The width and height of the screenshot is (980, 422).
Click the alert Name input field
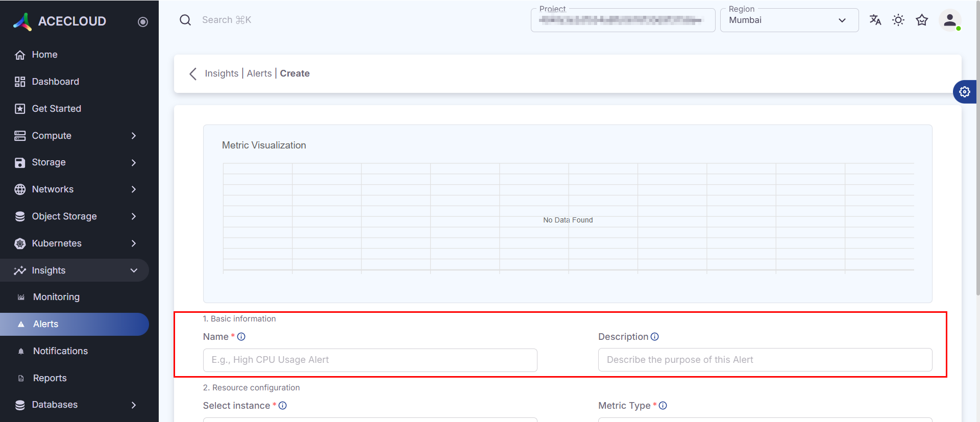tap(370, 360)
